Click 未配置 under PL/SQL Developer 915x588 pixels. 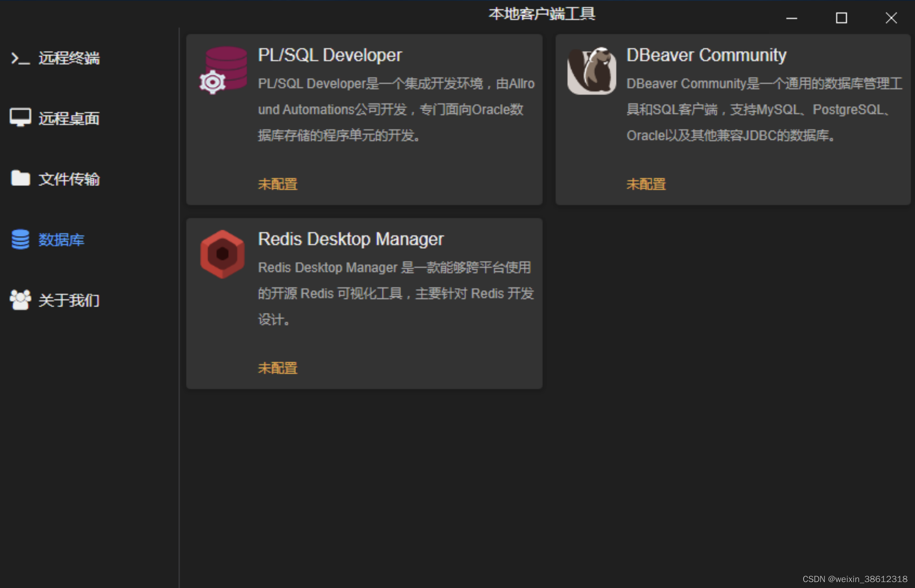click(x=277, y=184)
